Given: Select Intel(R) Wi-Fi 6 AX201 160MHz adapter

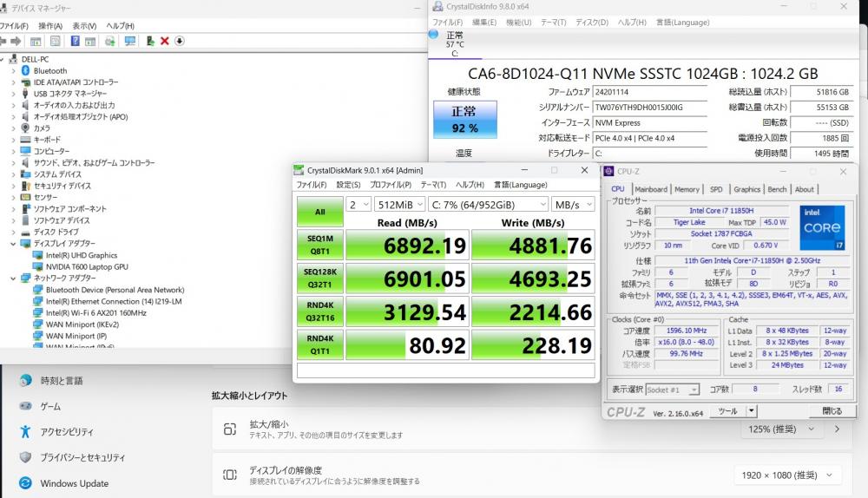Looking at the screenshot, I should 96,312.
